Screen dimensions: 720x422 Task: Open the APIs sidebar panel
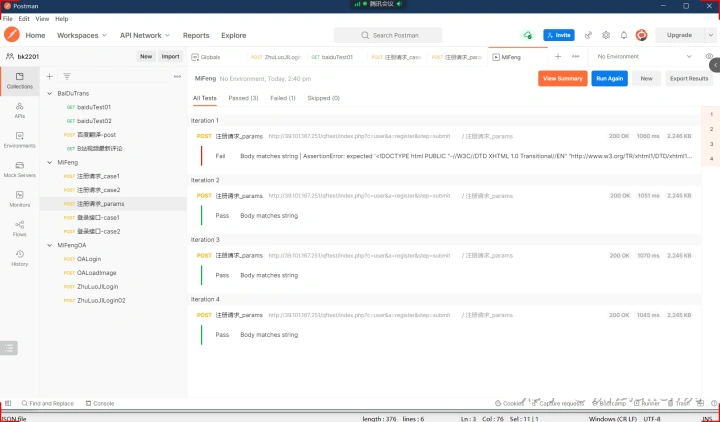pyautogui.click(x=19, y=110)
